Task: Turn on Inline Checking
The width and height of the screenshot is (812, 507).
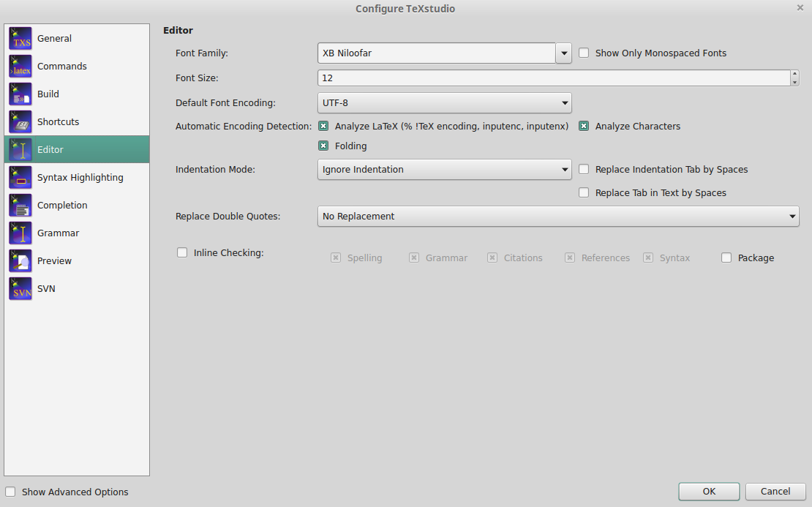Action: [182, 252]
